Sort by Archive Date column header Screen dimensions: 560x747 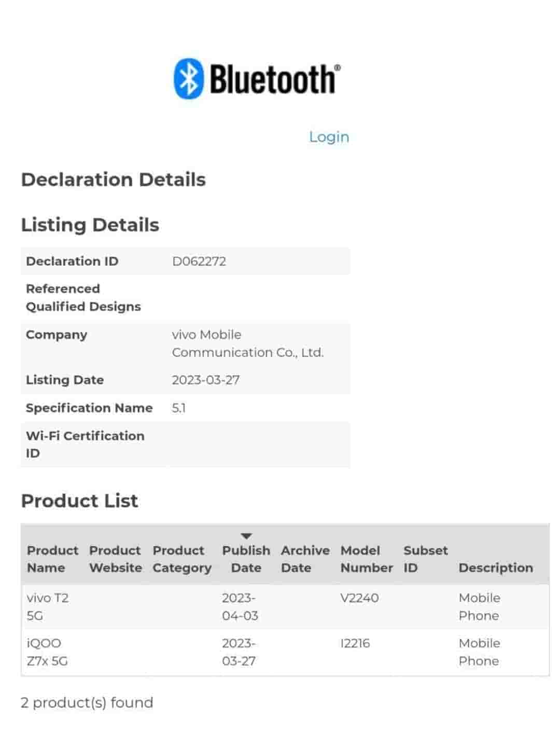(305, 559)
